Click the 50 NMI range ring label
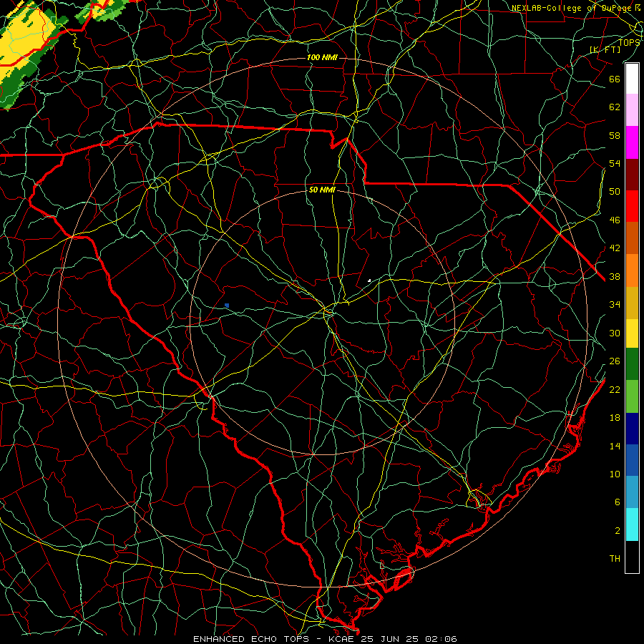 click(322, 190)
